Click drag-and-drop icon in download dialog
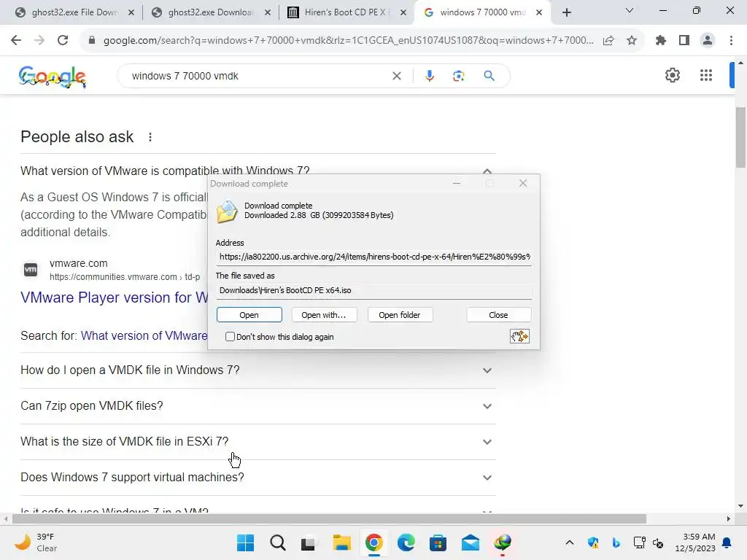The image size is (747, 560). tap(519, 336)
